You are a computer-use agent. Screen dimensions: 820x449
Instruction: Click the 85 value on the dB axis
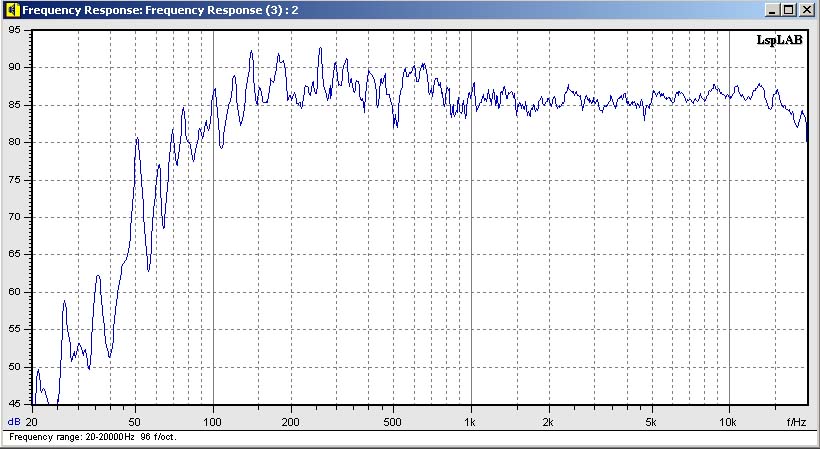click(x=15, y=105)
